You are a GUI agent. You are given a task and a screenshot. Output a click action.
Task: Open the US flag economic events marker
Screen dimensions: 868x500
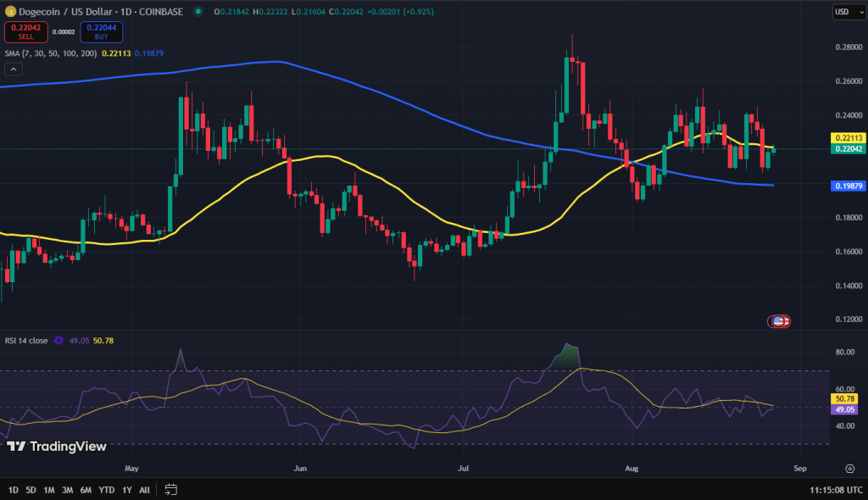779,321
